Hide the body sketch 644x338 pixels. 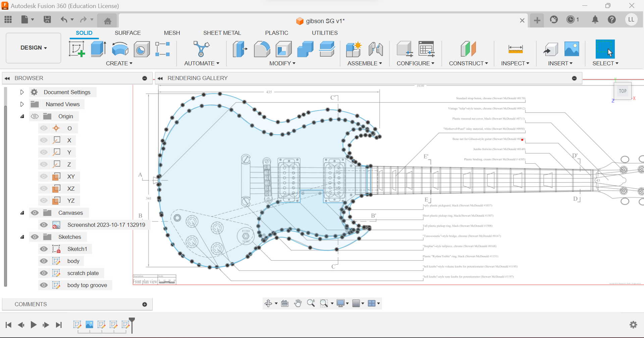click(44, 261)
